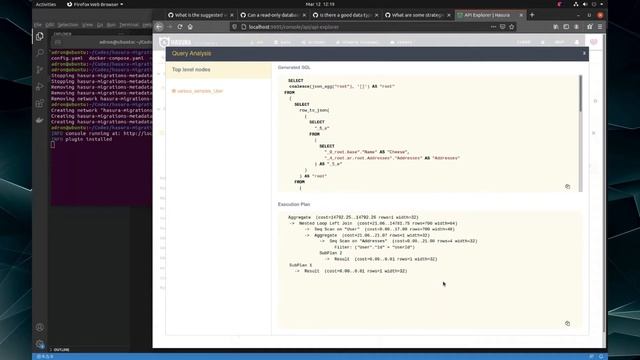Click the localhost URL address bar

pos(359,27)
